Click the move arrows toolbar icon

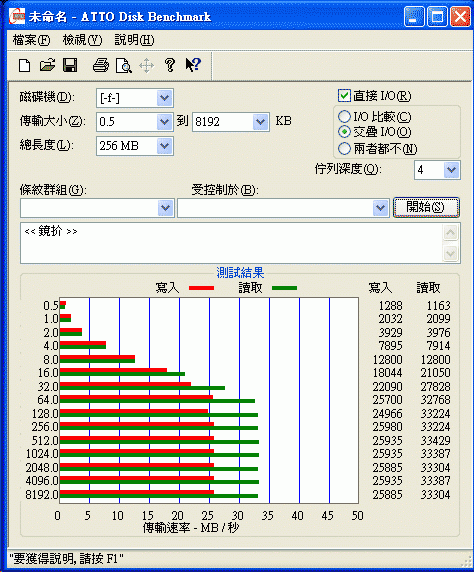click(146, 66)
